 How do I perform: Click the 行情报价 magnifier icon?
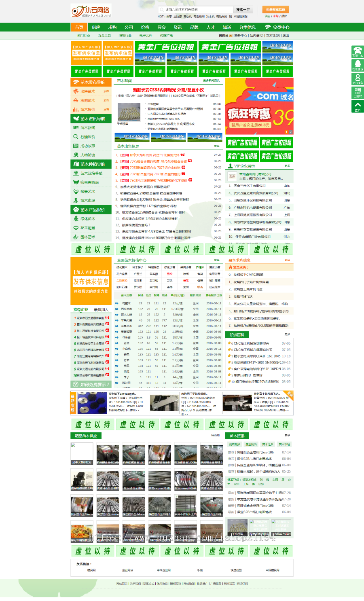click(76, 137)
